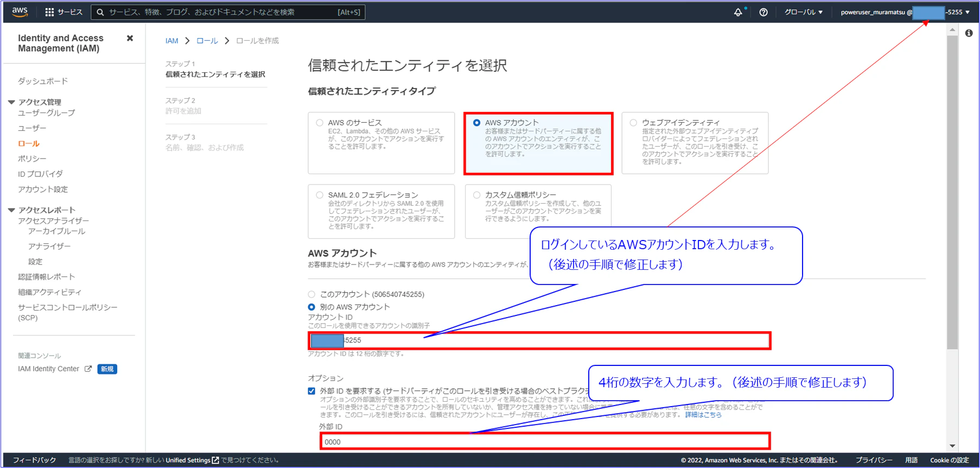Open Cookie の設定 in the footer
Viewport: 980px width, 468px height.
pos(949,460)
